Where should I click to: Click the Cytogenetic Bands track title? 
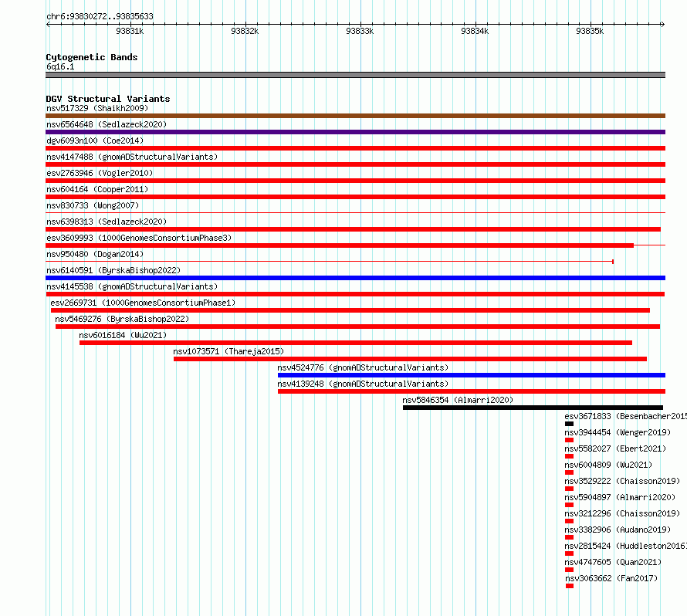coord(92,57)
